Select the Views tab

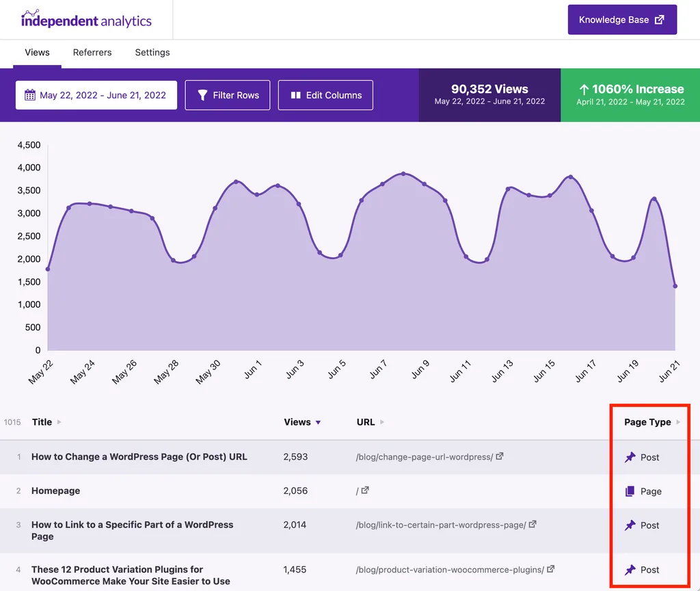pyautogui.click(x=37, y=53)
